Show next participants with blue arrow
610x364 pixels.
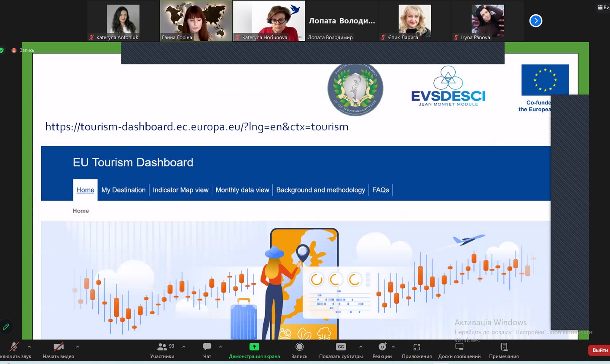(x=535, y=21)
